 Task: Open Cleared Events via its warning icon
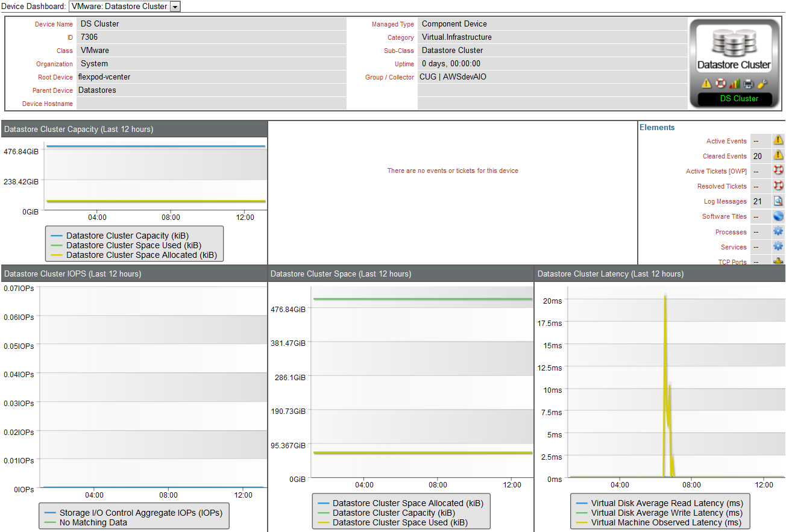[777, 155]
